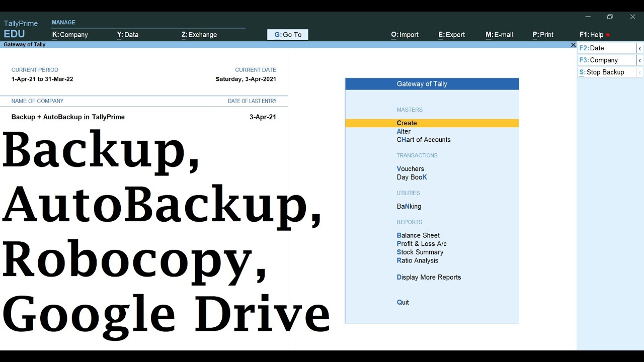Click the red notification dot beside Help
Viewport: 644px width, 362px height.
pyautogui.click(x=608, y=35)
